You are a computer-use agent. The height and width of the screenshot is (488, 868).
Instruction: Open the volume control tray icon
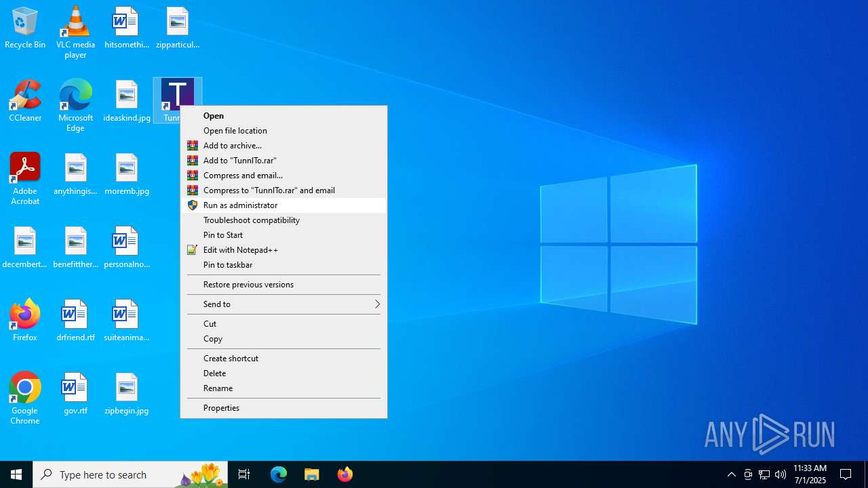[781, 474]
